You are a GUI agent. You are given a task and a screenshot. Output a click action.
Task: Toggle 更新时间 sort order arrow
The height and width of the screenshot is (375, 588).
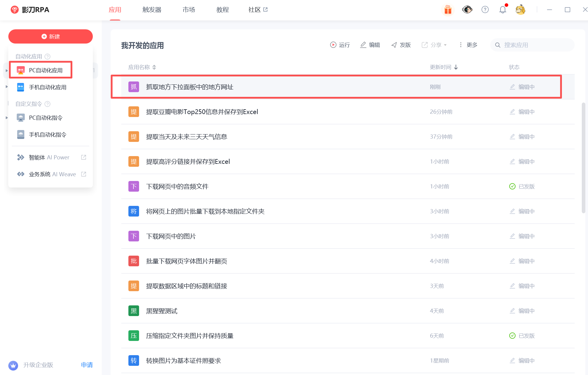pyautogui.click(x=456, y=67)
